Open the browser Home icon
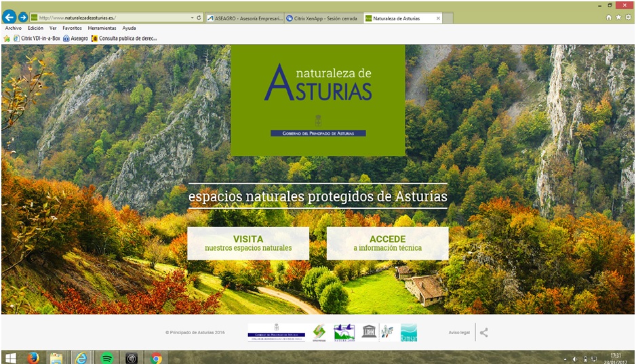Viewport: 636px width, 364px height. (x=608, y=18)
